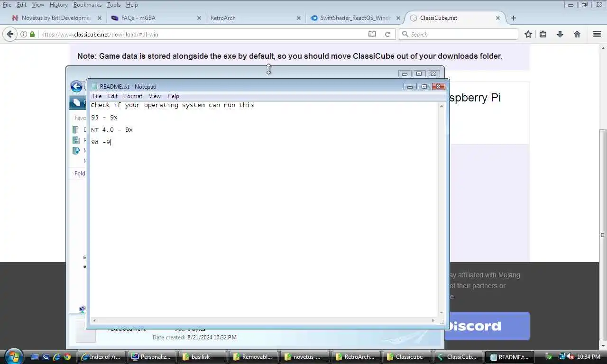Viewport: 607px width, 364px height.
Task: Launch Chrome from quick launch
Action: pyautogui.click(x=67, y=357)
